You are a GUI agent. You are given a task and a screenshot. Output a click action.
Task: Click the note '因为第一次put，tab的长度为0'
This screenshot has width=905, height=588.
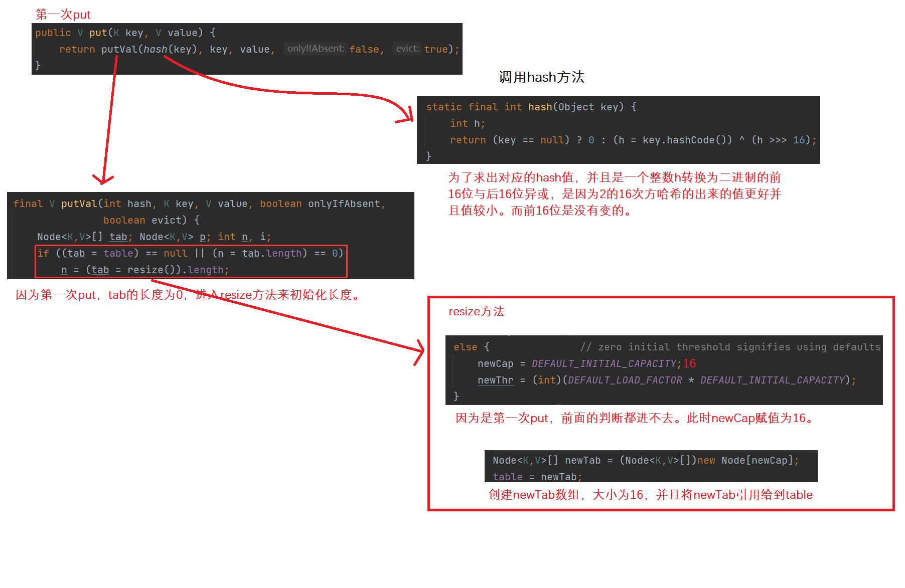99,295
